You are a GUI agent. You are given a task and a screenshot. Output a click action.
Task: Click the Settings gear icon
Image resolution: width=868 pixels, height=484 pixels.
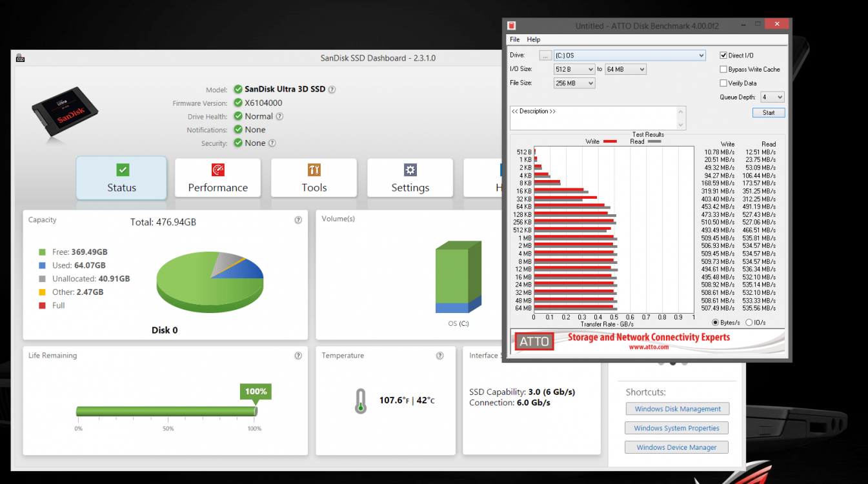pos(410,170)
